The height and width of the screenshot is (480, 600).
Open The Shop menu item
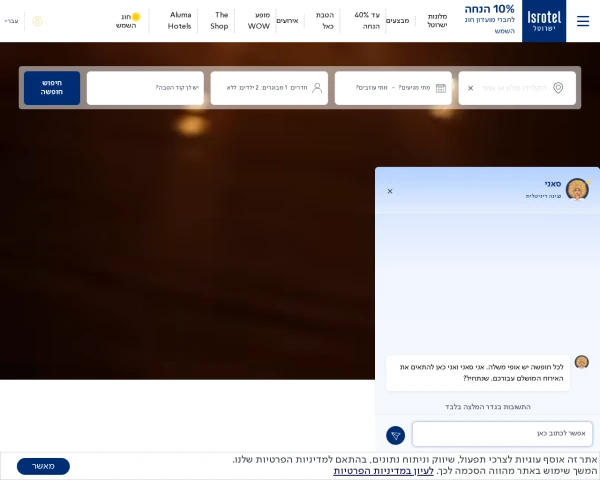pos(219,21)
